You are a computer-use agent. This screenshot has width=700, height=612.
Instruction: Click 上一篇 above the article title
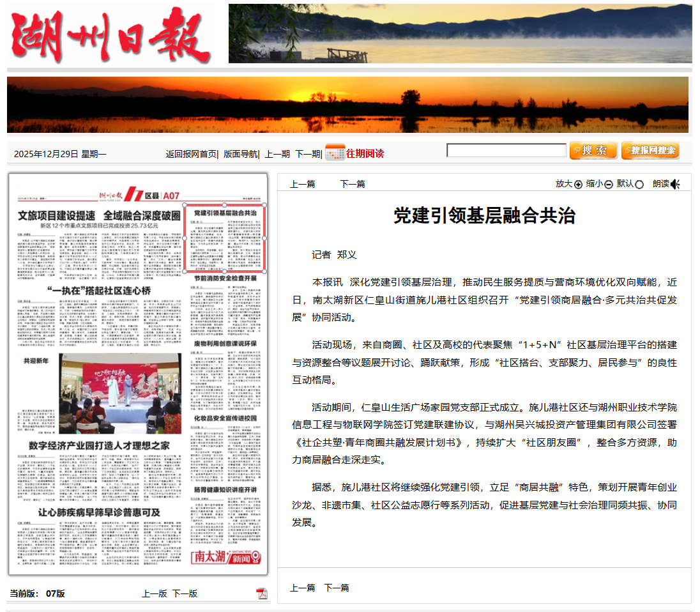coord(302,184)
